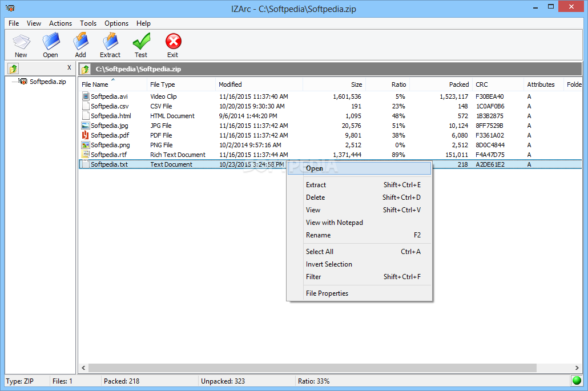Choose Filter in the context menu
This screenshot has height=391, width=588.
(x=359, y=277)
